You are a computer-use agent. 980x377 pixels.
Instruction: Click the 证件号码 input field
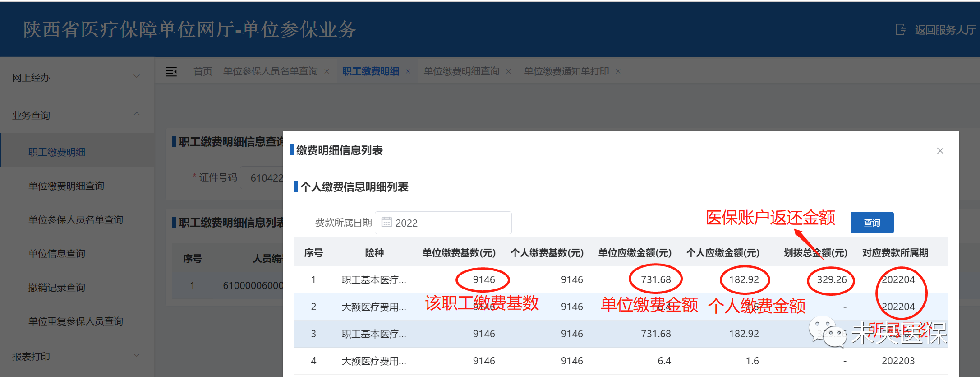[x=262, y=178]
